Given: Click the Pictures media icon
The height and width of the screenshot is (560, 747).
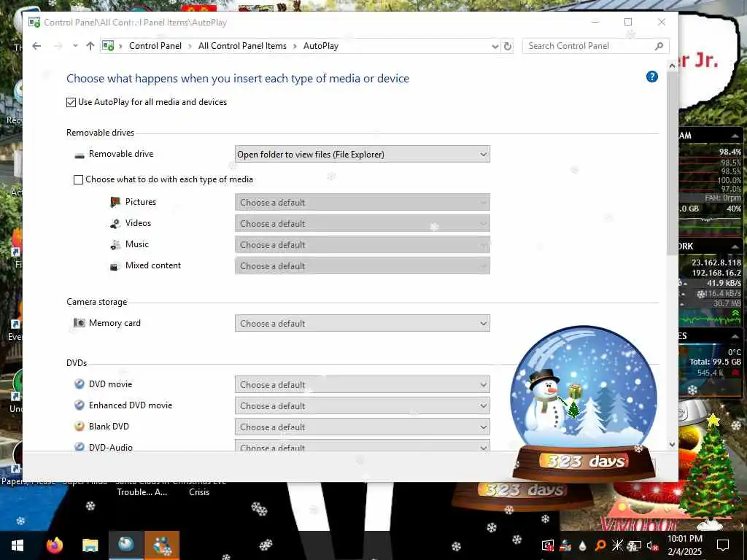Looking at the screenshot, I should [115, 202].
